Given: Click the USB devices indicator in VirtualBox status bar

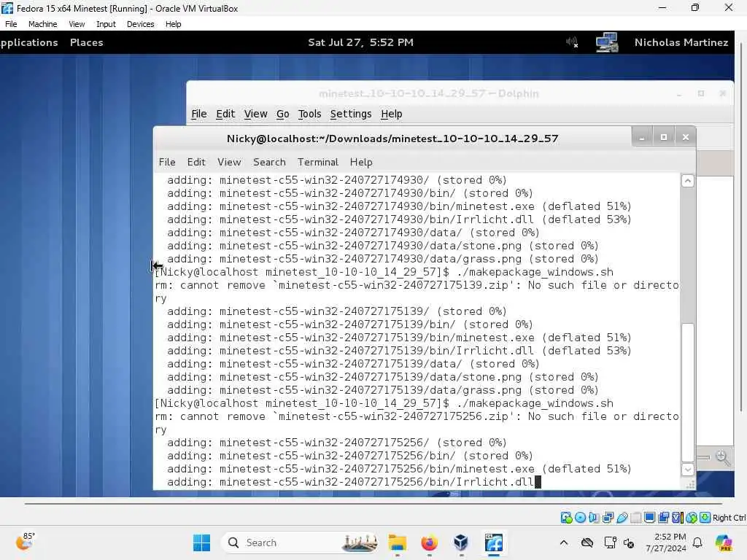Looking at the screenshot, I should 622,518.
